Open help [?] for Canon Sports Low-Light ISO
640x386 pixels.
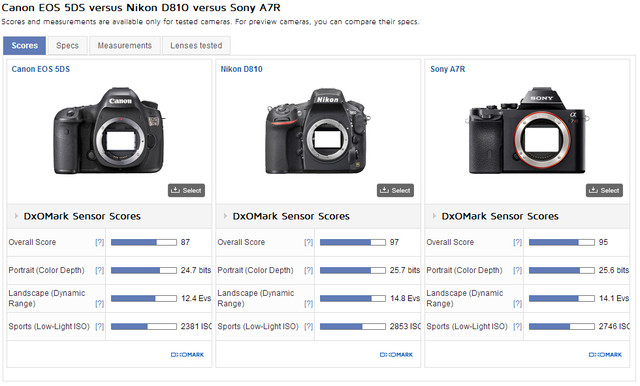point(100,326)
